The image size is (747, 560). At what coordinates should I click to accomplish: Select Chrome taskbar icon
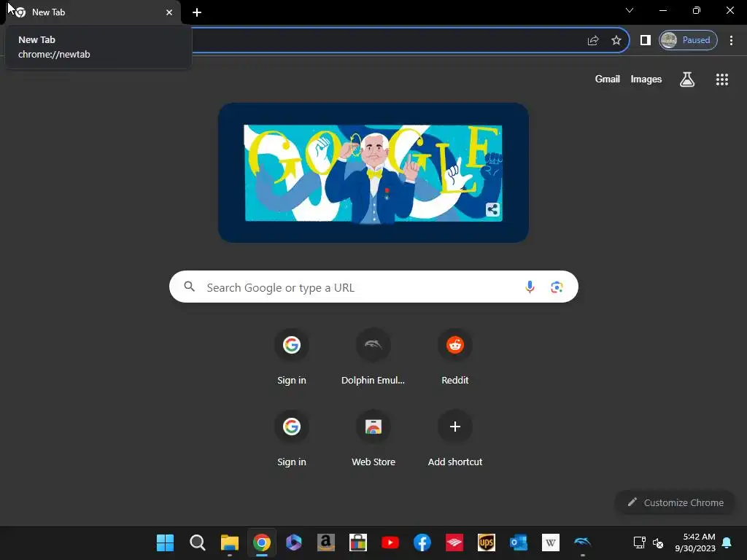coord(262,542)
